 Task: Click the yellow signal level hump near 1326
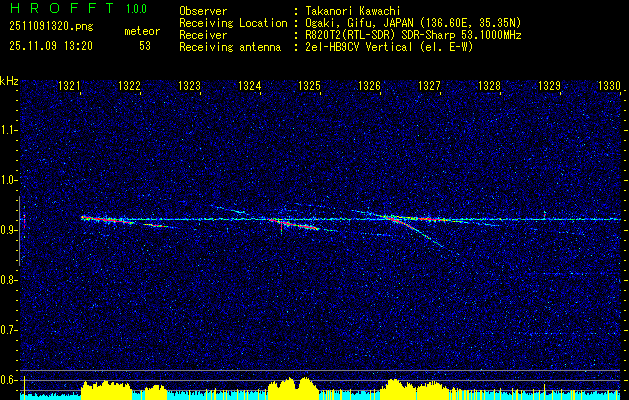coord(397,390)
